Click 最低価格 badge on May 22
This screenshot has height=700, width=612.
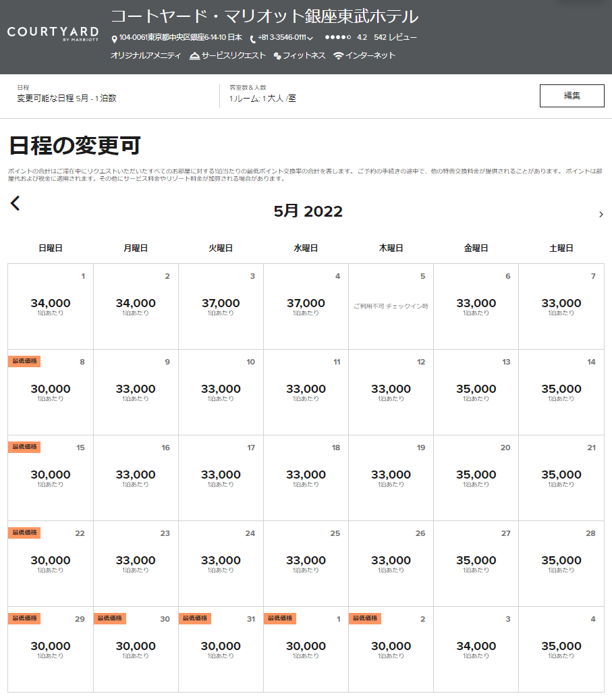(24, 533)
